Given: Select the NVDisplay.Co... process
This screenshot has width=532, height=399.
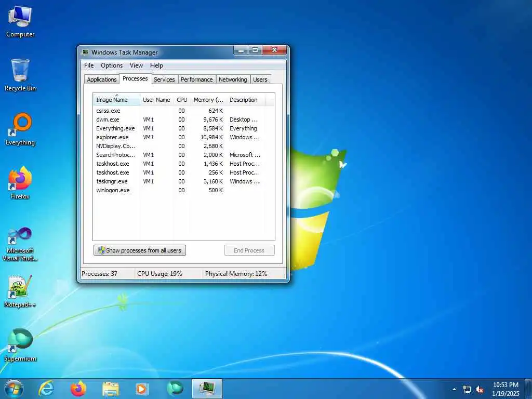Looking at the screenshot, I should (183, 146).
